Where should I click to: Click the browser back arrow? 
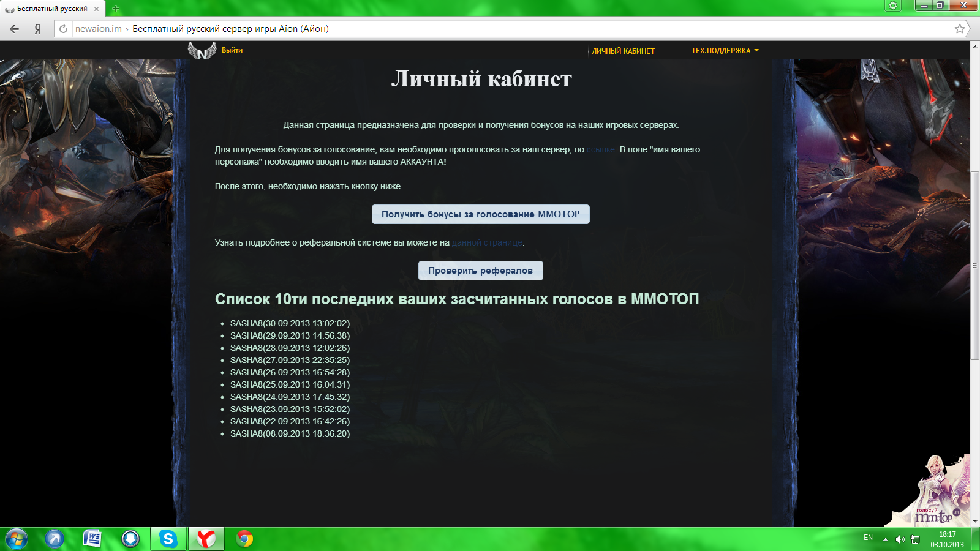14,29
